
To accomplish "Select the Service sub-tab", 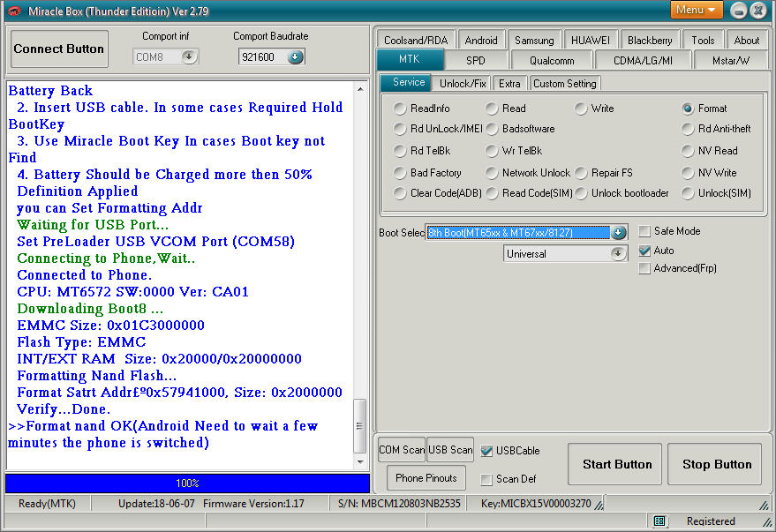I will point(408,82).
